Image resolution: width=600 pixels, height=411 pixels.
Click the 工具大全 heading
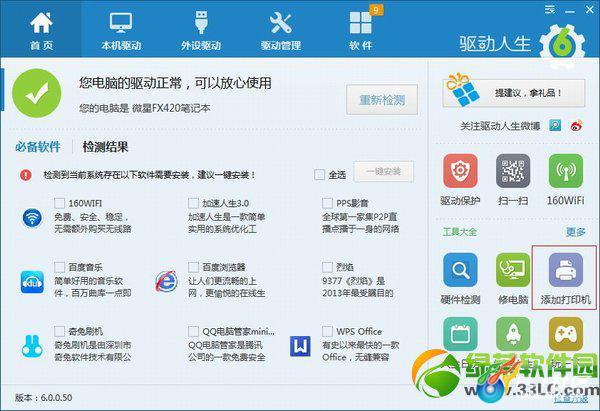tap(460, 232)
